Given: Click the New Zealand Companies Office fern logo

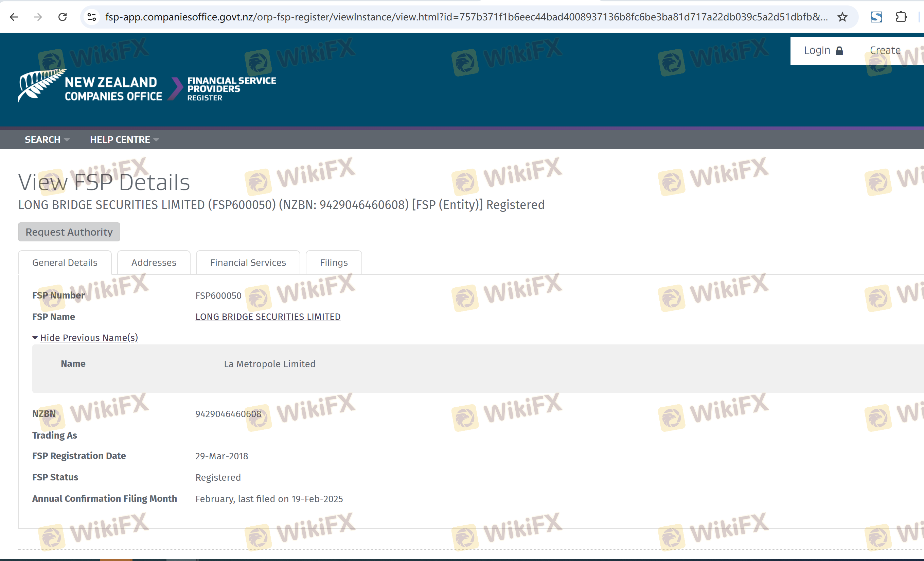Looking at the screenshot, I should (x=41, y=86).
